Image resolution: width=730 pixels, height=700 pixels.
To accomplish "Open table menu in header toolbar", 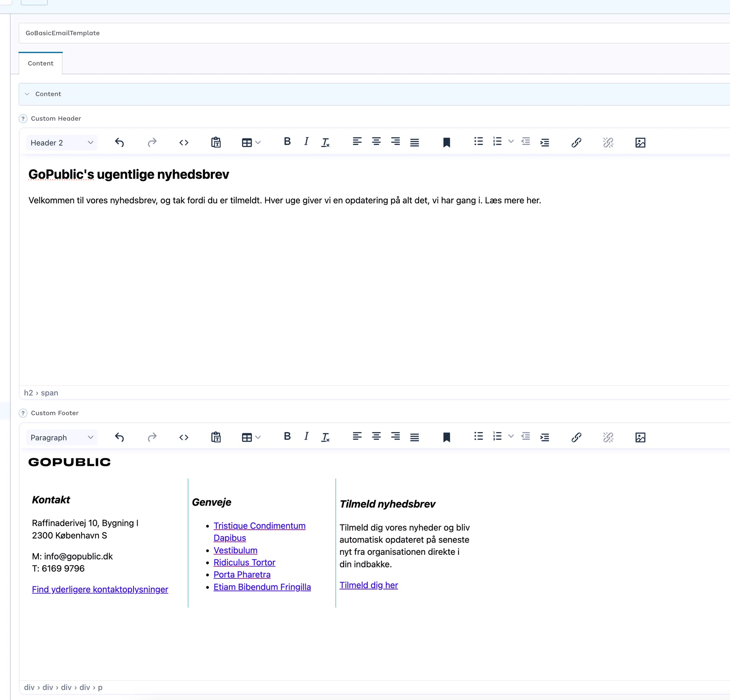I will (251, 143).
